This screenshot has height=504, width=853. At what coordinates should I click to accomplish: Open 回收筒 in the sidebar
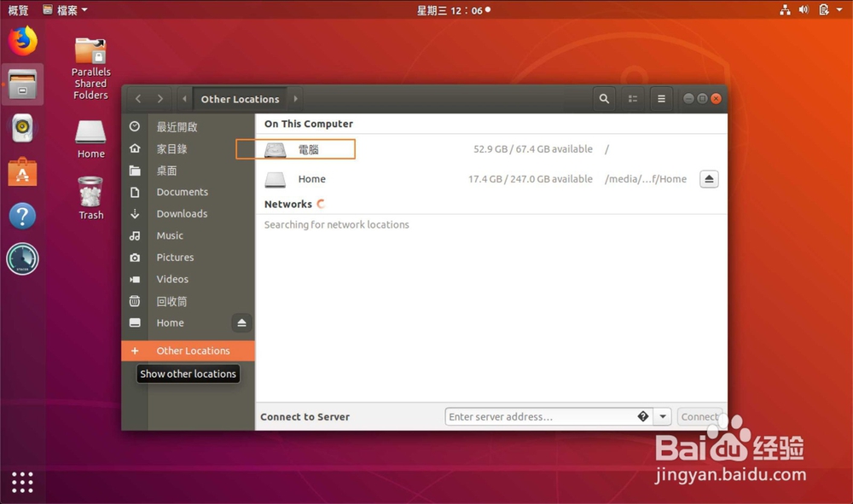pos(189,301)
